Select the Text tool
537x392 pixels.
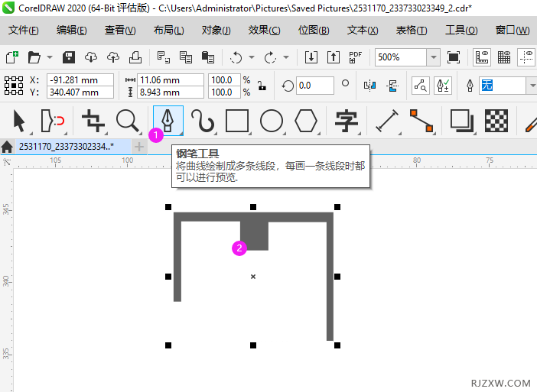point(347,121)
